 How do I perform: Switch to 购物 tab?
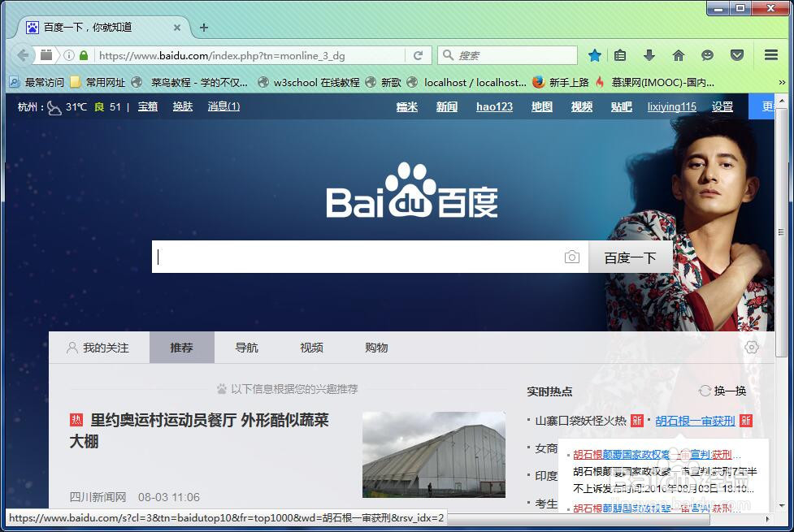click(x=376, y=348)
